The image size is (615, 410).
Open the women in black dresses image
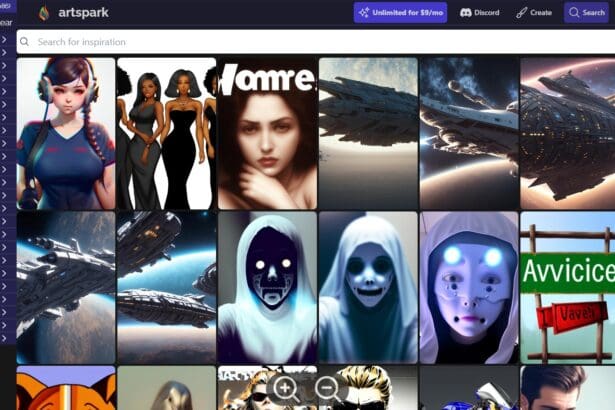[x=167, y=133]
